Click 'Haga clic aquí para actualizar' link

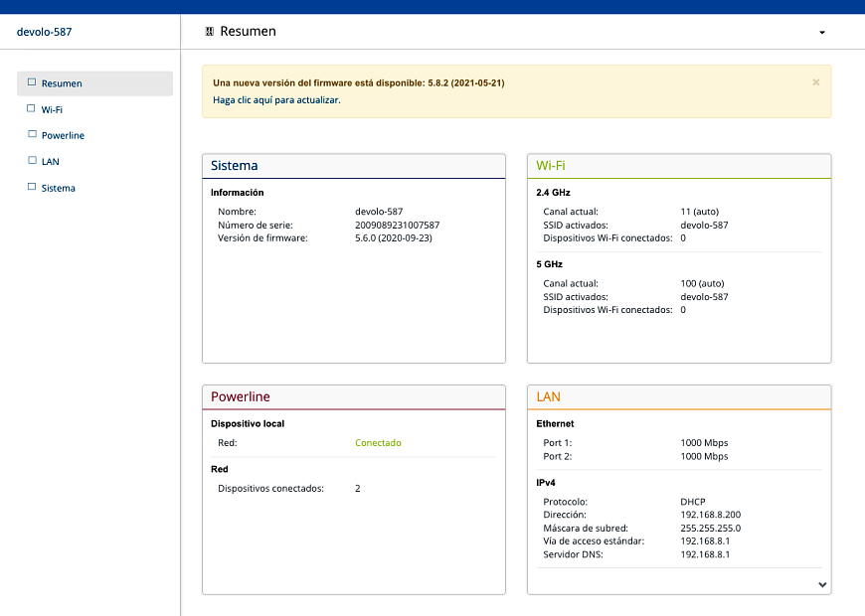click(276, 99)
